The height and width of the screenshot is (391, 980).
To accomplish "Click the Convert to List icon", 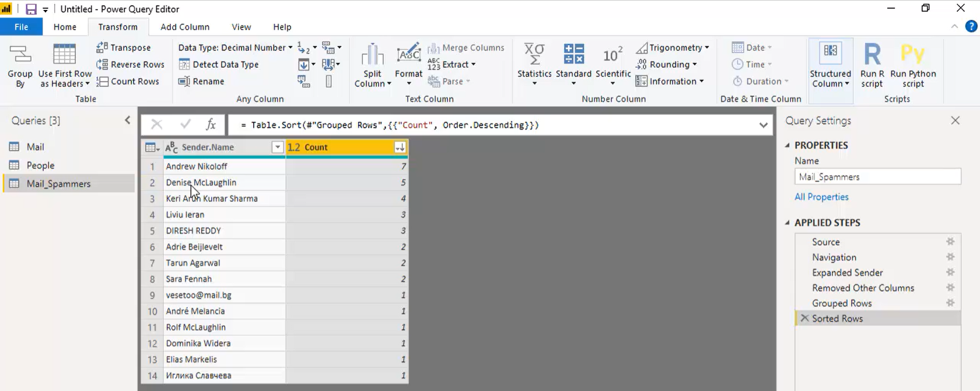I will pyautogui.click(x=328, y=81).
